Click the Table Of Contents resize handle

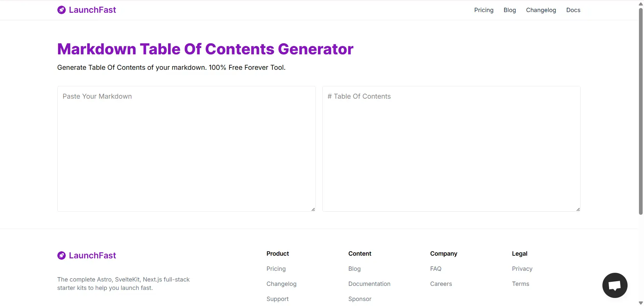coord(578,209)
